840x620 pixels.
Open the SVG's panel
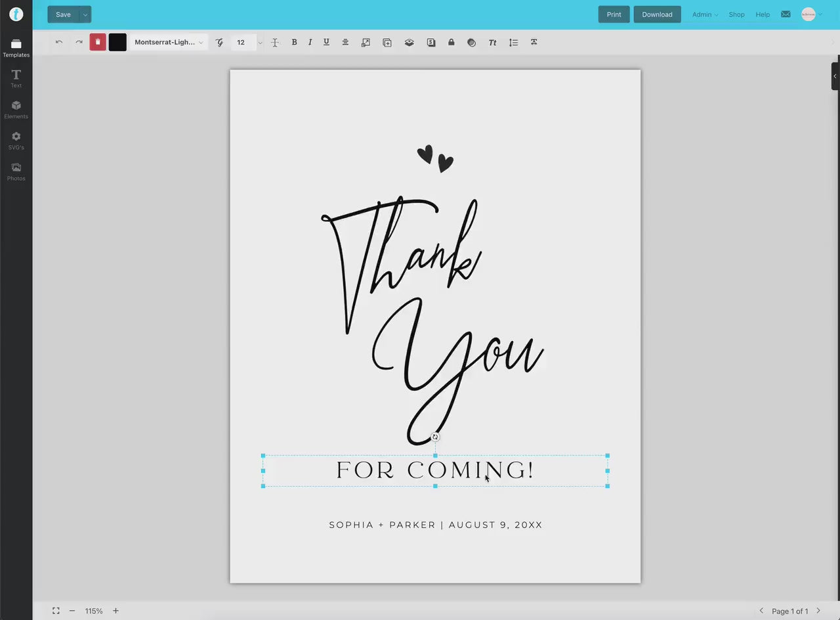pos(16,141)
